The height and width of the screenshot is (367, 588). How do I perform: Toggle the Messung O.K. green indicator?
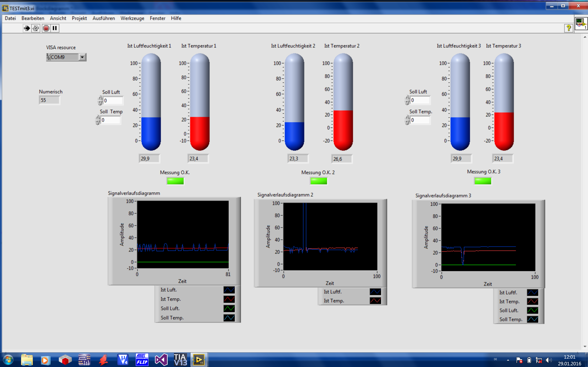tap(175, 181)
